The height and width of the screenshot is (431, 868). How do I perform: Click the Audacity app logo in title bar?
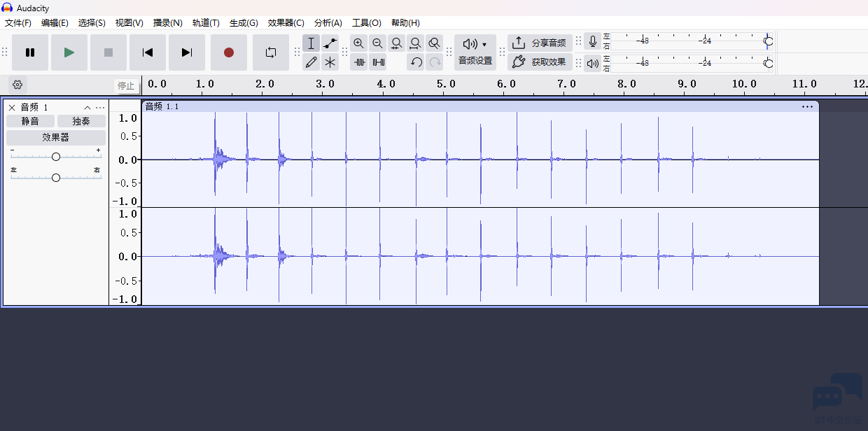coord(8,8)
